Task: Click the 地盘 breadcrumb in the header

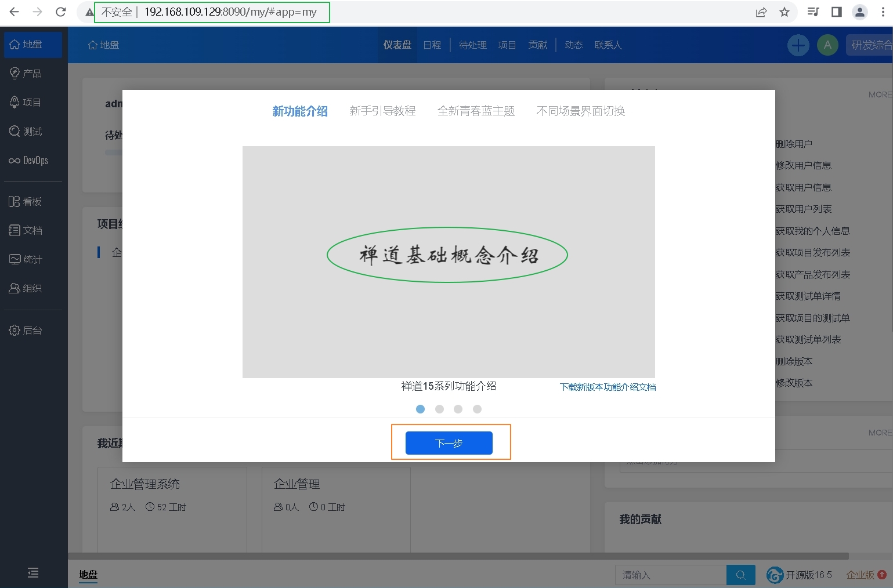Action: [x=104, y=45]
